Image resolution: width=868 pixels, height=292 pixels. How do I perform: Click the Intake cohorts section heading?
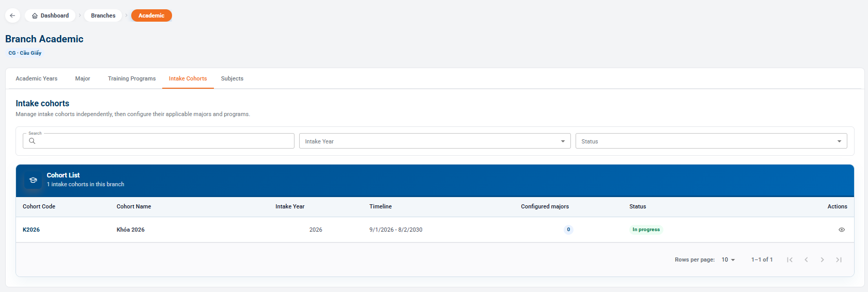click(x=42, y=103)
